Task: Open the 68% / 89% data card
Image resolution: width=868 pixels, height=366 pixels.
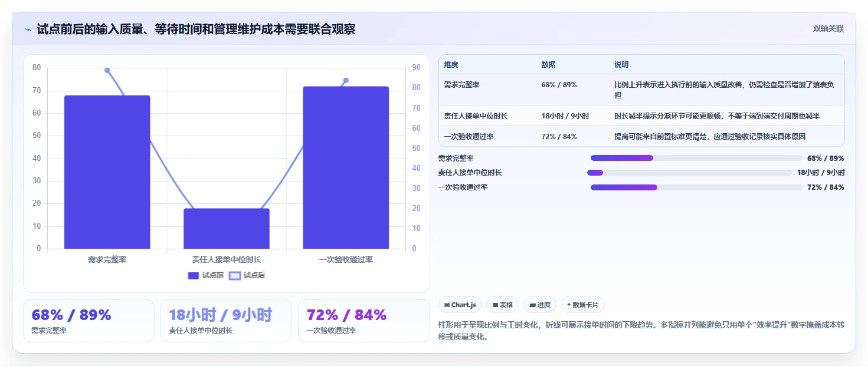Action: (89, 321)
